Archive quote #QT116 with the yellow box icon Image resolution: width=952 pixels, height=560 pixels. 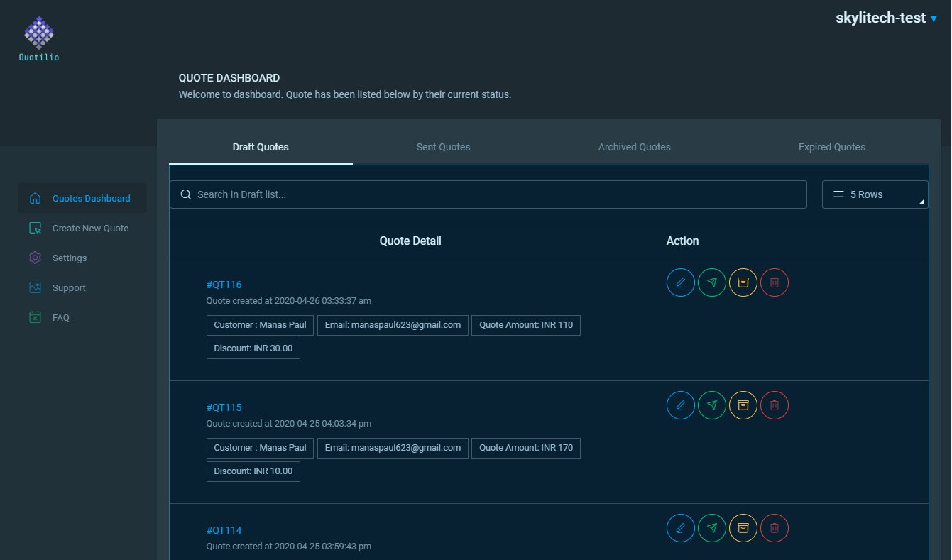[743, 282]
